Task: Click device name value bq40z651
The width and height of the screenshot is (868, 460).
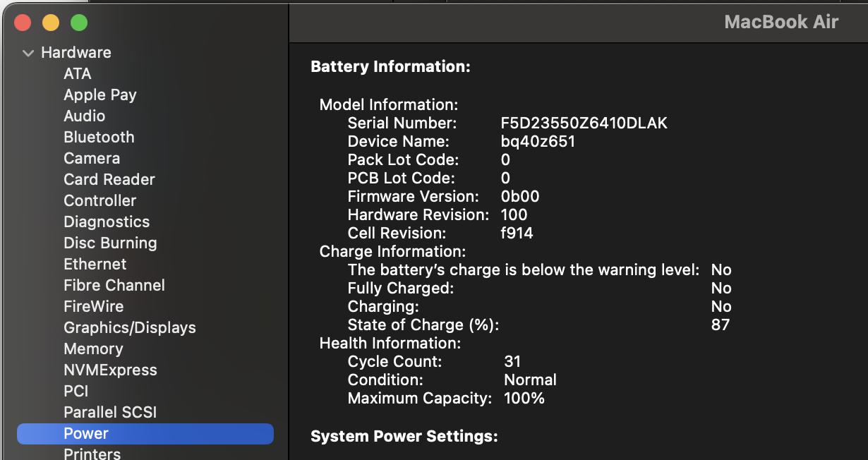Action: 538,141
